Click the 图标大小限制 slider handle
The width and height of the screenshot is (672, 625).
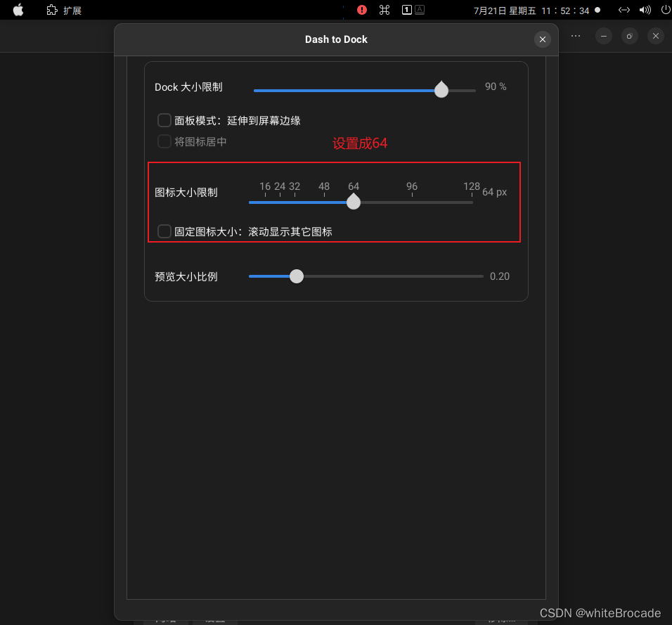click(x=354, y=202)
